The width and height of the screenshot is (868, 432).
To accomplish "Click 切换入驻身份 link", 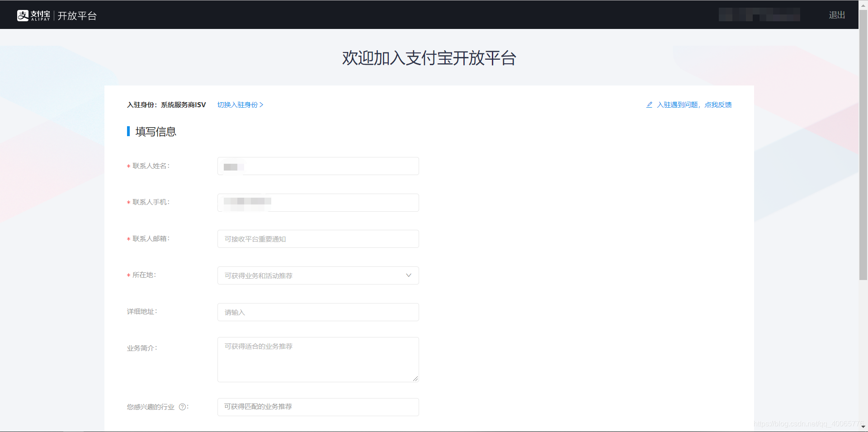I will click(x=240, y=104).
